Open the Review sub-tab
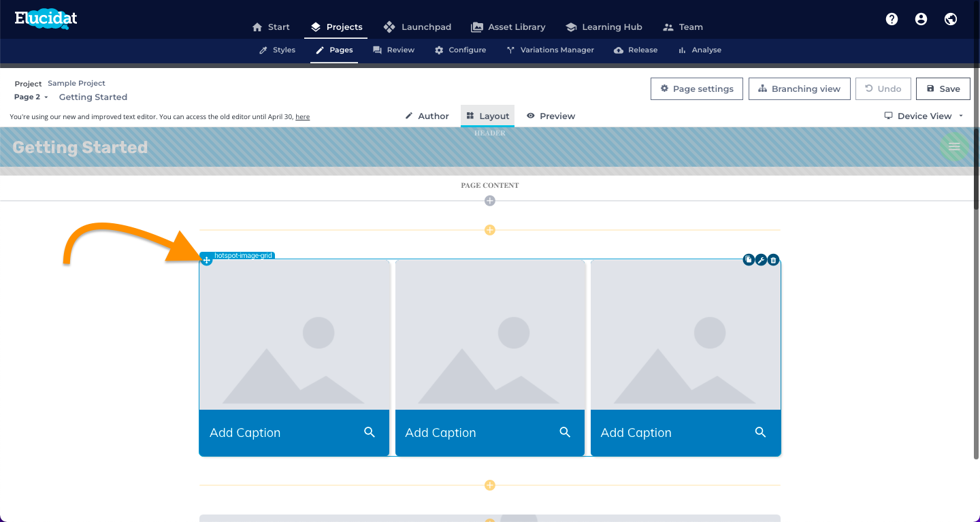This screenshot has width=980, height=522. point(393,50)
